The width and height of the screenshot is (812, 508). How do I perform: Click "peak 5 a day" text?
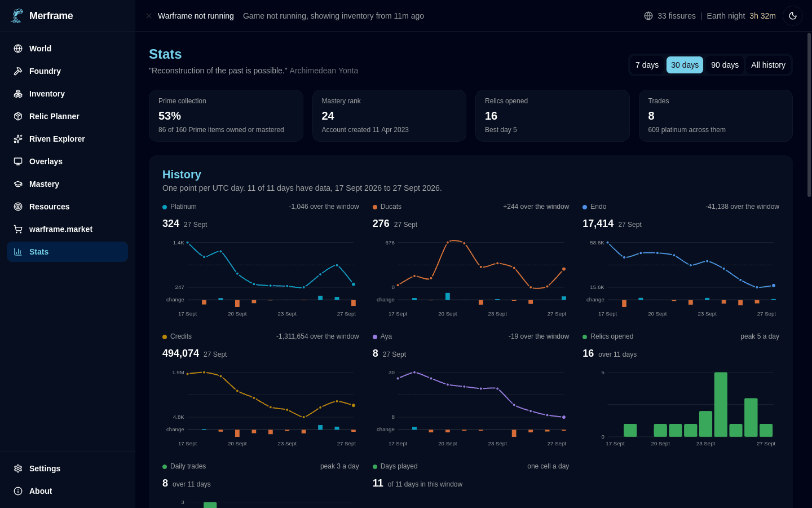point(760,336)
